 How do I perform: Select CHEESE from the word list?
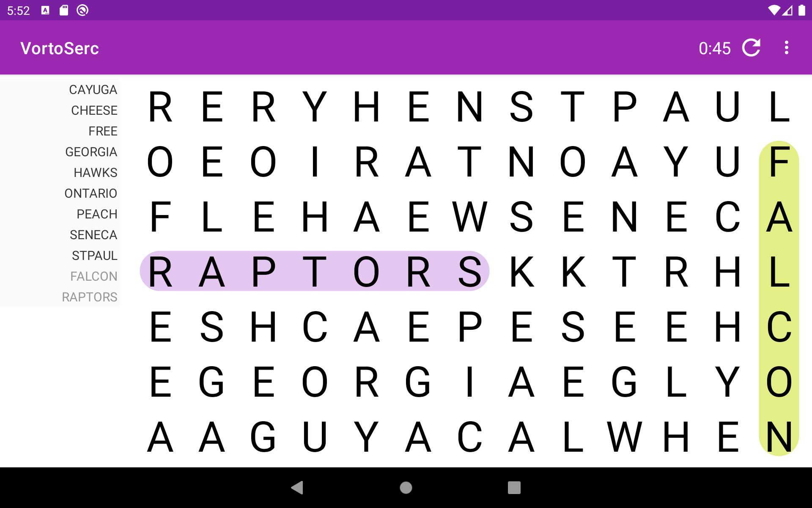(x=93, y=110)
